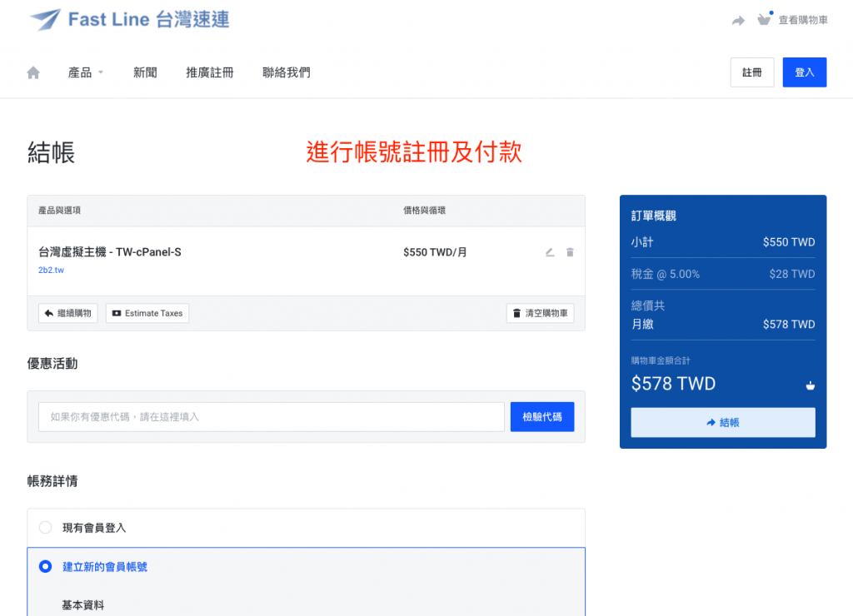Click the basket icon beside $578 TWD total

(810, 385)
